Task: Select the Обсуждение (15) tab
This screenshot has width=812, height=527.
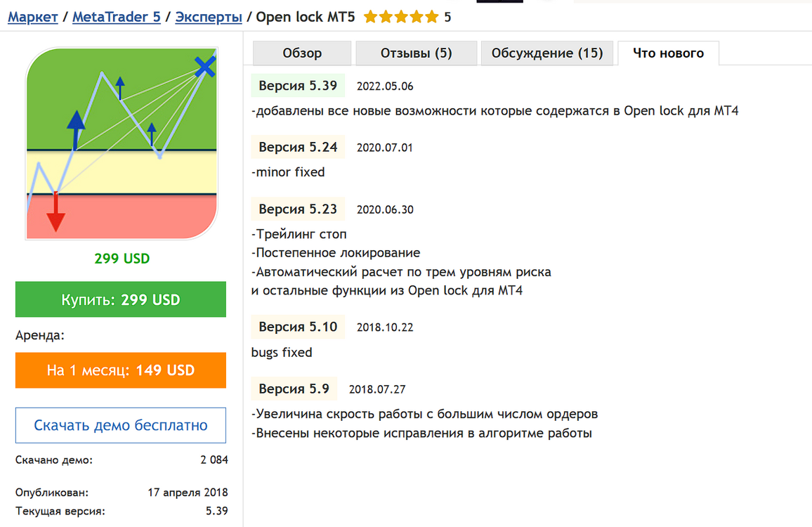Action: [547, 53]
